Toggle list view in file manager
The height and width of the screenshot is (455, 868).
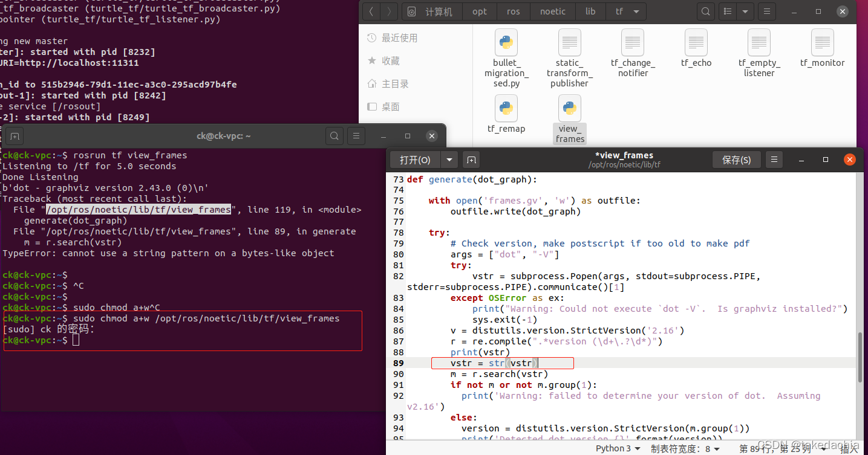729,11
